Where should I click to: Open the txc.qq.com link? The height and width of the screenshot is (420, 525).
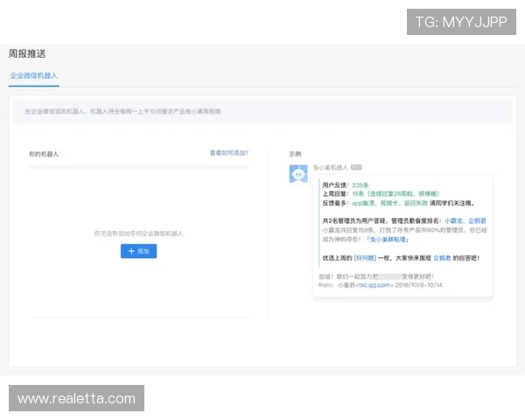[374, 285]
